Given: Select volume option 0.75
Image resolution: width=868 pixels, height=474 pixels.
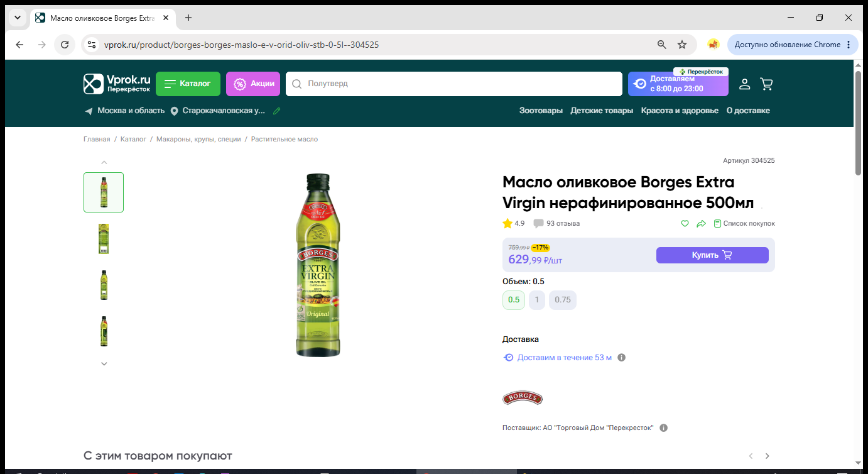Looking at the screenshot, I should pyautogui.click(x=563, y=300).
